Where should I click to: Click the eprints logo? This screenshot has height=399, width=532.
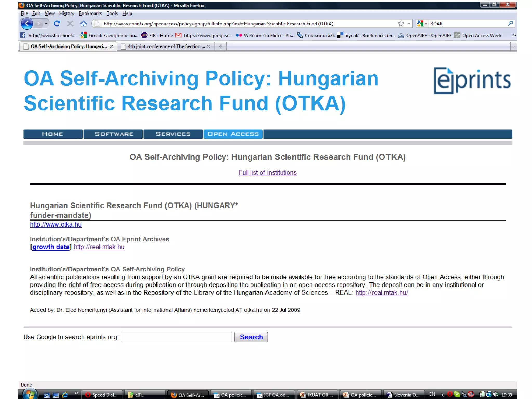pyautogui.click(x=472, y=81)
